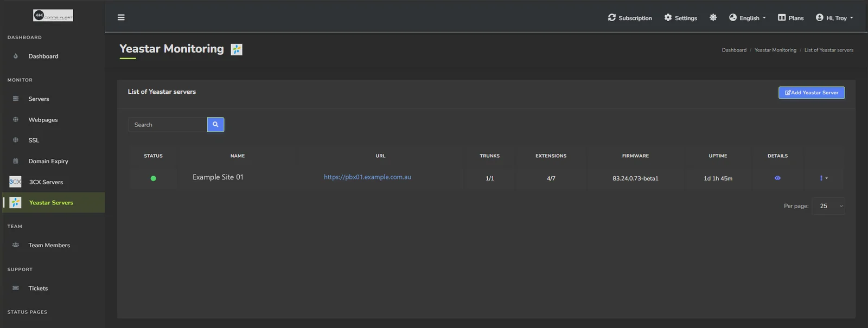Click the TRUNKS column header

(490, 156)
